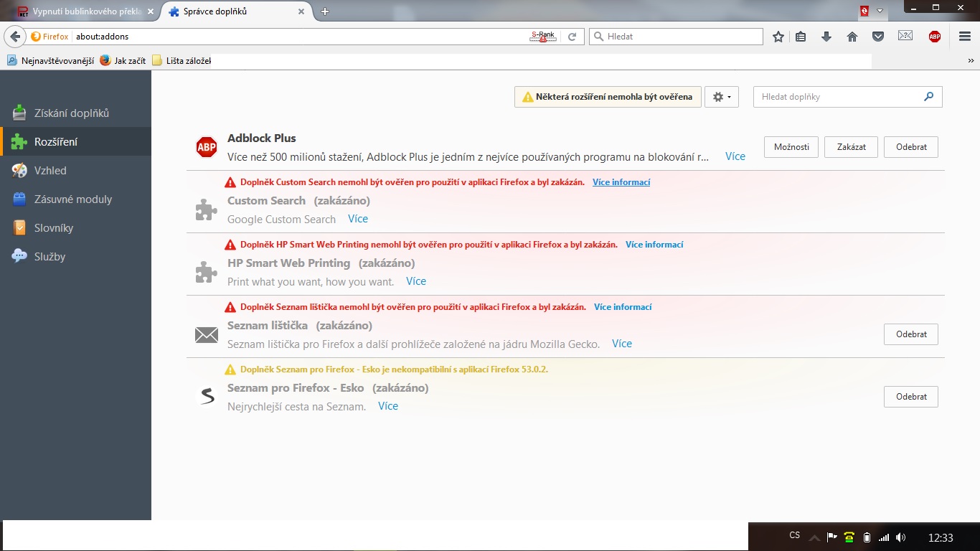Click 'Zakázat' to disable Adblock Plus

852,147
